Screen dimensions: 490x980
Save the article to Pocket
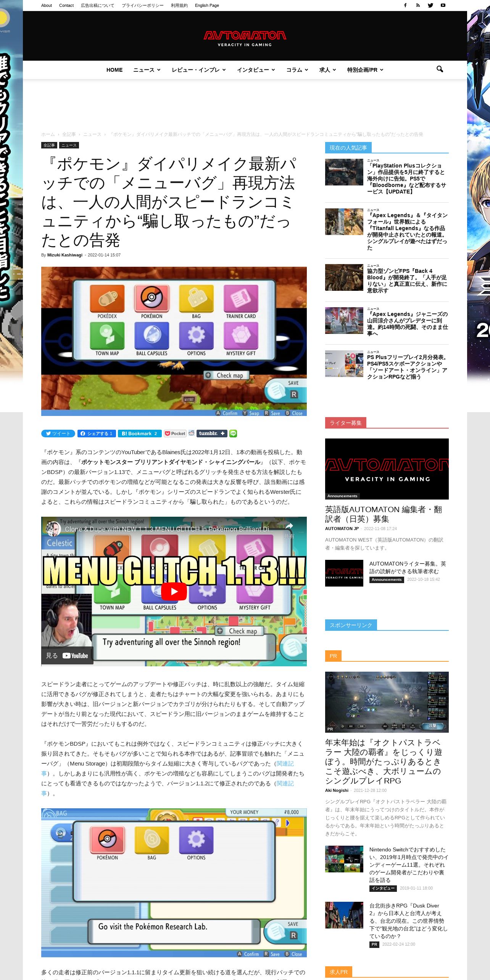tap(175, 434)
